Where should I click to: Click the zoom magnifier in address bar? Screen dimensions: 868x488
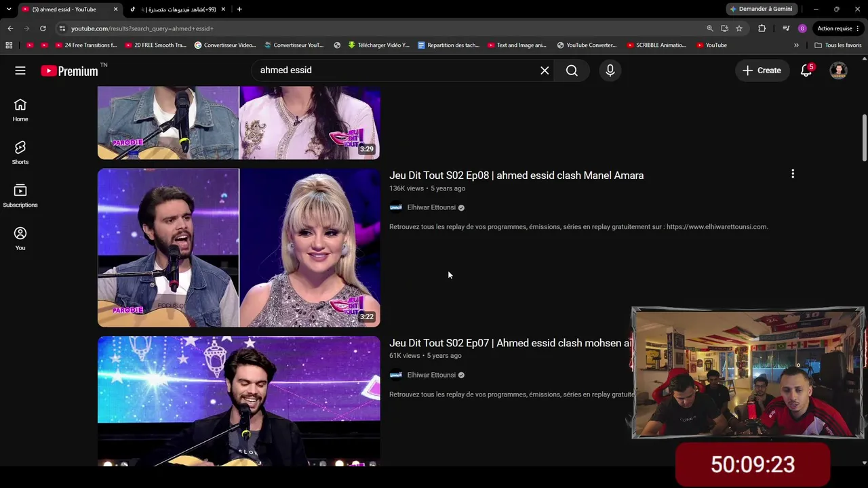pos(710,28)
